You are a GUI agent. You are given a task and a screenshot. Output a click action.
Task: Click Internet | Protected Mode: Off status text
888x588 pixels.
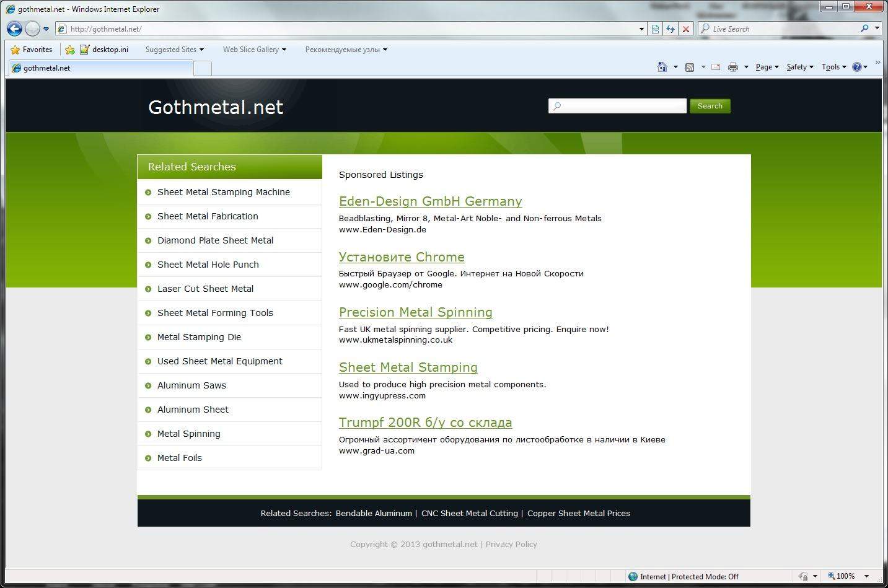(x=689, y=577)
